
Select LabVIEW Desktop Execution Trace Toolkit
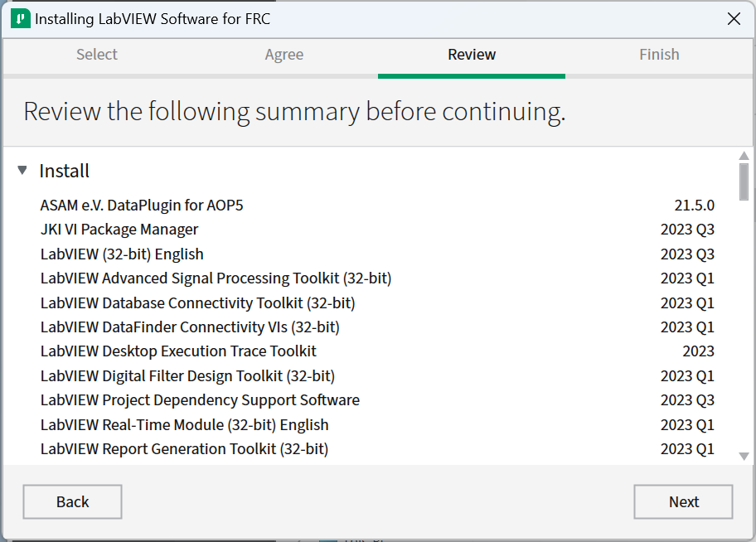(178, 351)
